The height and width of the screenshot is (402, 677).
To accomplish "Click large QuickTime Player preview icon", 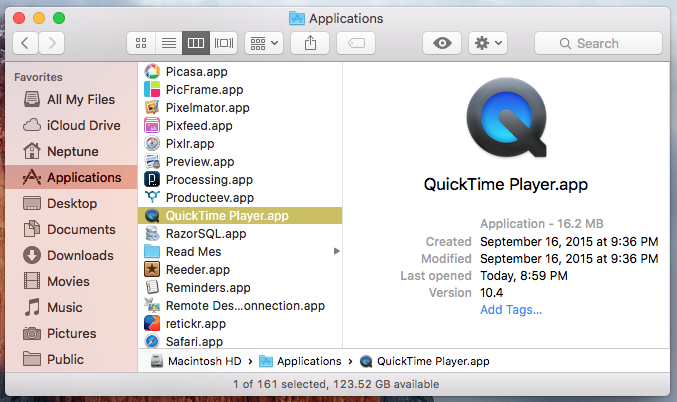I will point(506,118).
